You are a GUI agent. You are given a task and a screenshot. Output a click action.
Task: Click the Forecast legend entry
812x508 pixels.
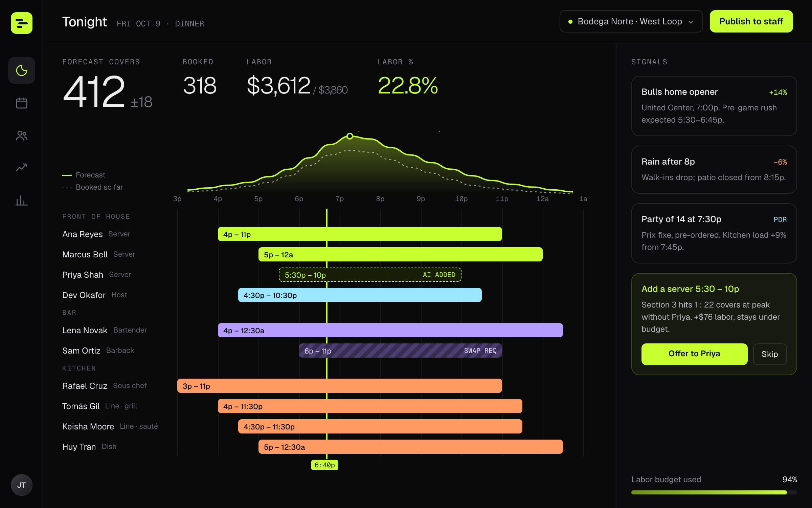pyautogui.click(x=84, y=175)
